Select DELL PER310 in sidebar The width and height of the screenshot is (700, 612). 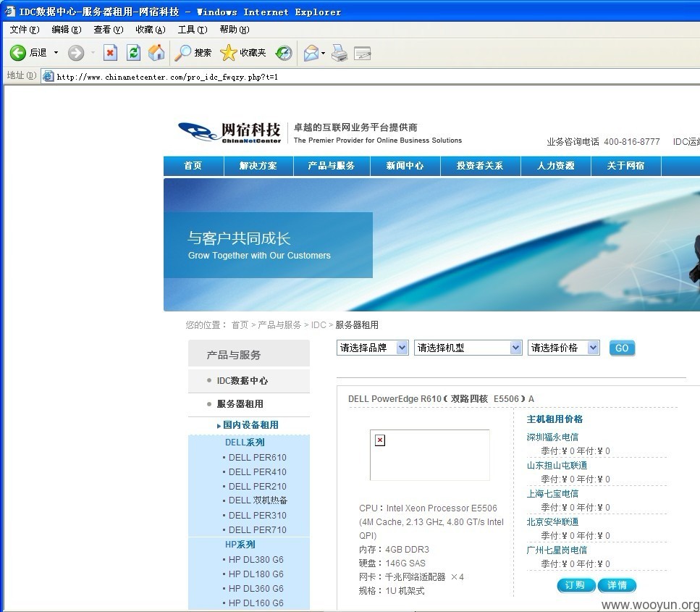[x=257, y=516]
